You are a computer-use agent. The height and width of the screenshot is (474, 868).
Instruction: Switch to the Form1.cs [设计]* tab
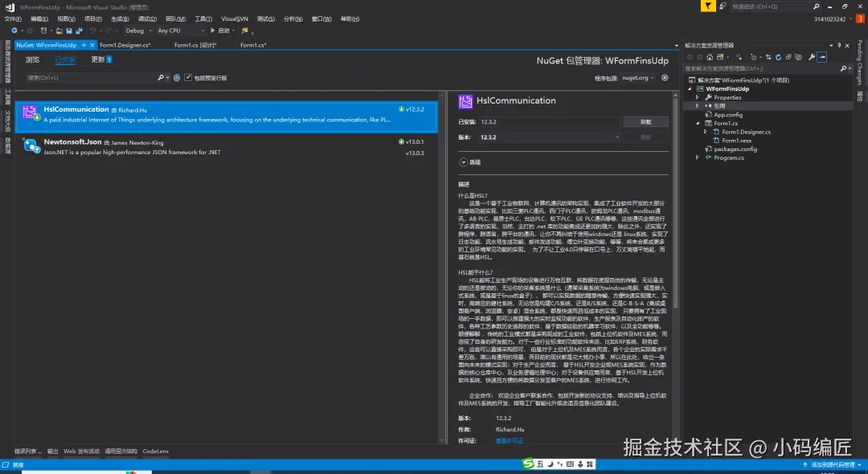(194, 45)
